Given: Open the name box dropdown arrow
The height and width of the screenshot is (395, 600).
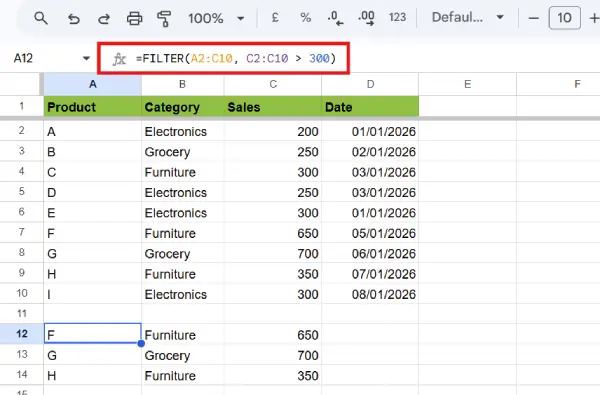Looking at the screenshot, I should point(86,58).
